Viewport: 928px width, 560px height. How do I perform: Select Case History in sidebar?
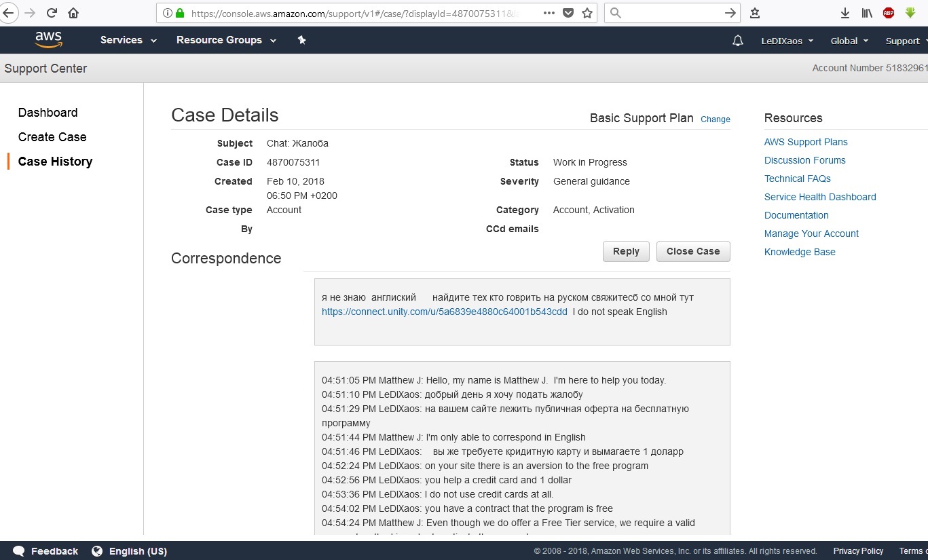(55, 162)
